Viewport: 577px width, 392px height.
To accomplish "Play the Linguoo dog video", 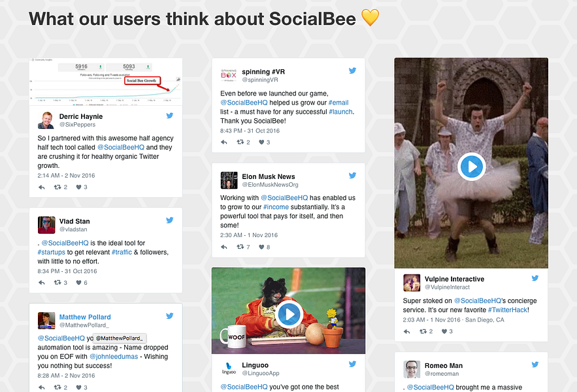I will (x=289, y=314).
